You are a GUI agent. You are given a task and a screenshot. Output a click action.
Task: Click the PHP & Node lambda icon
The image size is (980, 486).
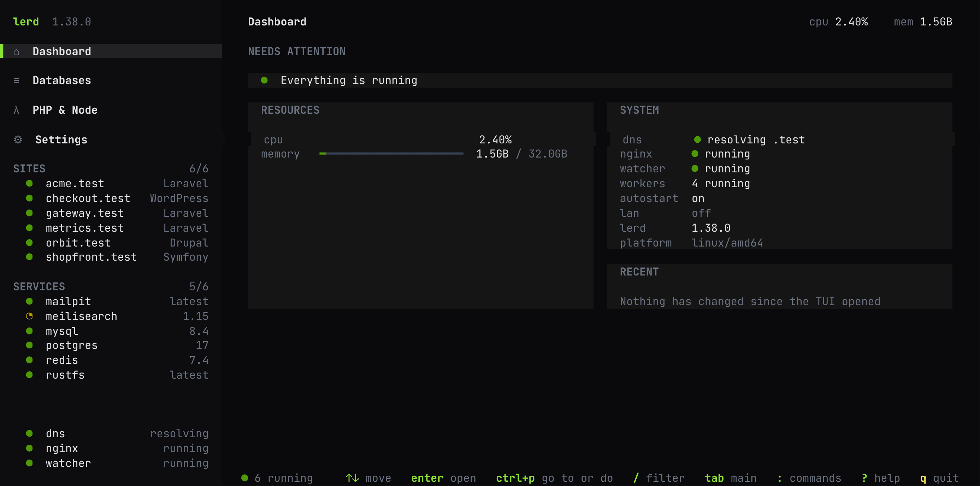(x=16, y=110)
